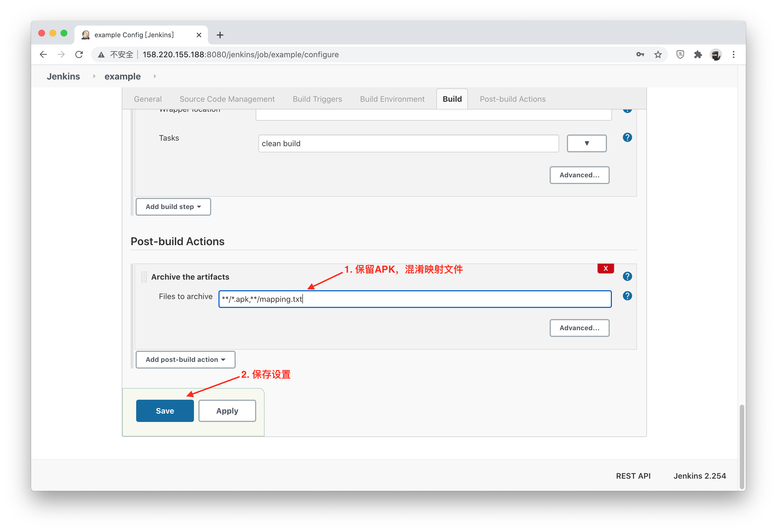The height and width of the screenshot is (532, 777).
Task: Select the Build tab
Action: [452, 99]
